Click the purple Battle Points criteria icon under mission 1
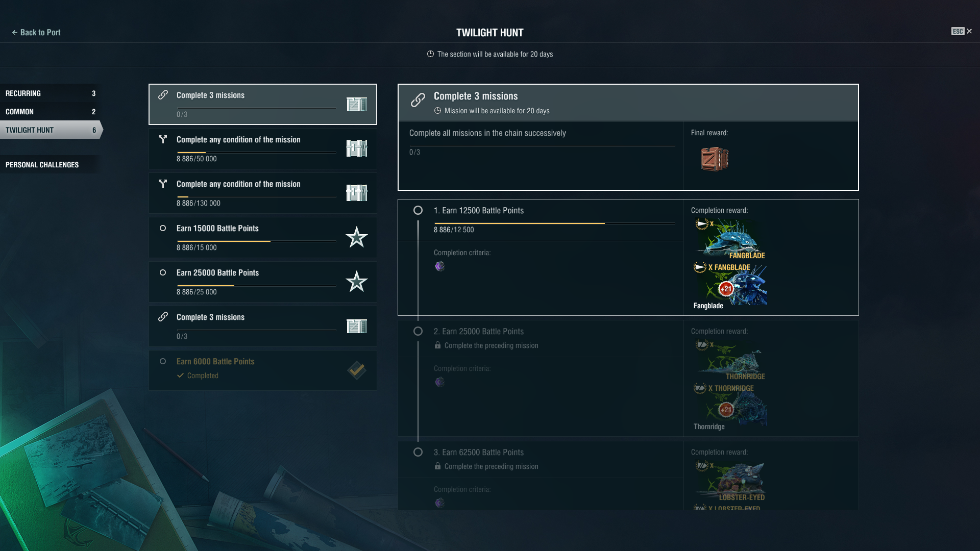The width and height of the screenshot is (980, 551). pyautogui.click(x=439, y=266)
